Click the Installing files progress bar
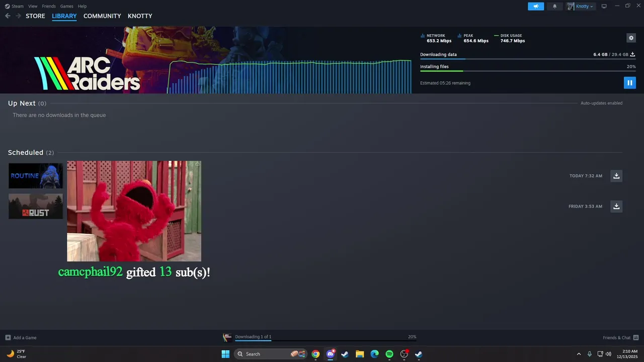The width and height of the screenshot is (644, 362). [x=528, y=71]
